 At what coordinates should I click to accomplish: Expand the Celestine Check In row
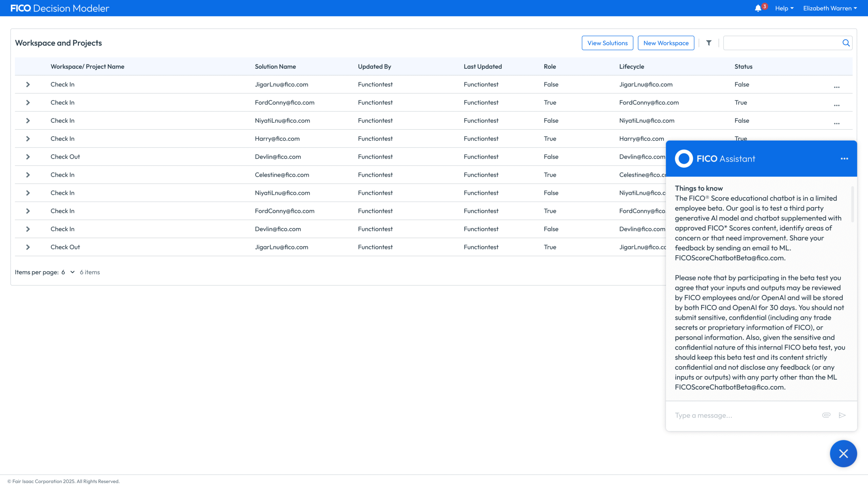click(28, 175)
